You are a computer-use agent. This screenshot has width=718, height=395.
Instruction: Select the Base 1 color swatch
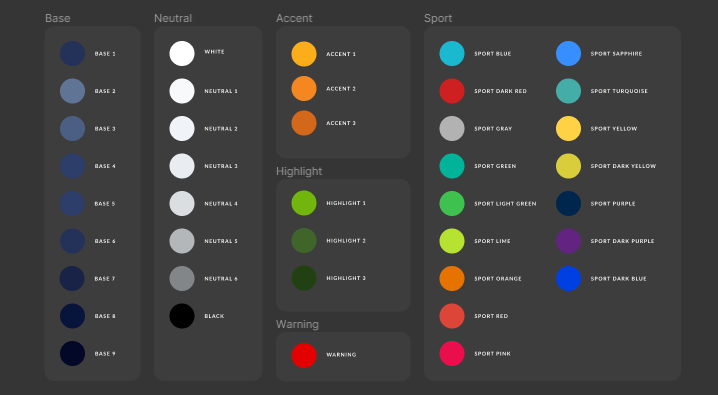72,54
